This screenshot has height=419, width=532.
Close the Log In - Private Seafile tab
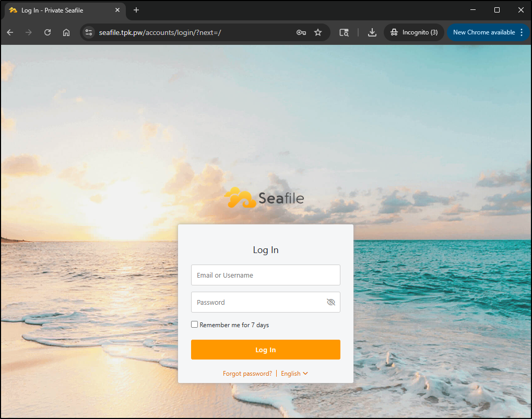(117, 10)
